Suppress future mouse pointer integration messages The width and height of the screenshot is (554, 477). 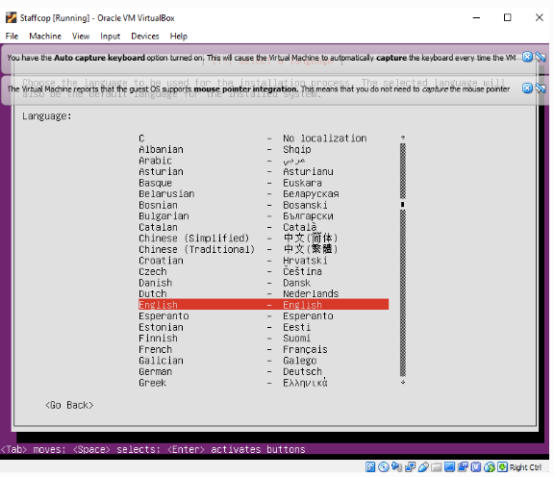click(541, 88)
